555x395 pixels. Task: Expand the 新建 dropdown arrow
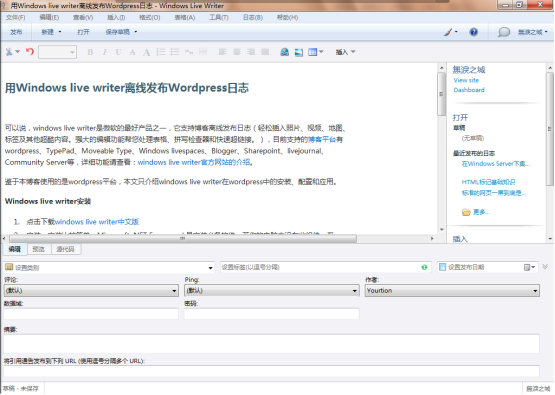click(60, 32)
